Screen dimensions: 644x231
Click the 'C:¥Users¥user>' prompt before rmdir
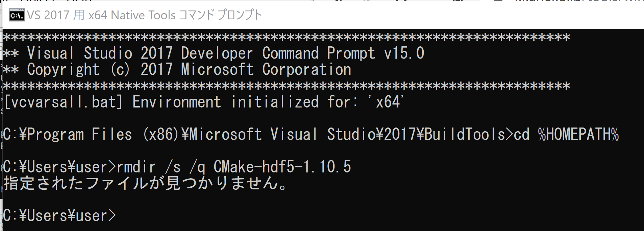[59, 167]
